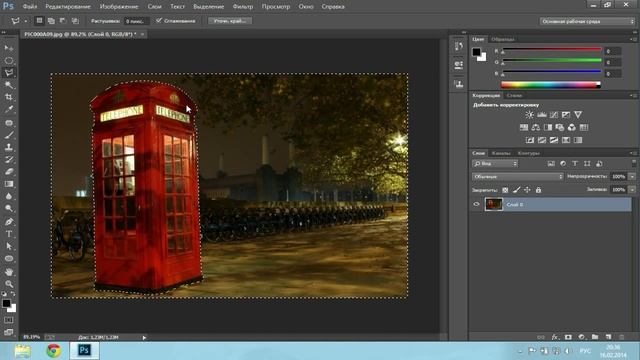The height and width of the screenshot is (360, 640).
Task: Open the layer blend mode dropdown
Action: tap(518, 176)
